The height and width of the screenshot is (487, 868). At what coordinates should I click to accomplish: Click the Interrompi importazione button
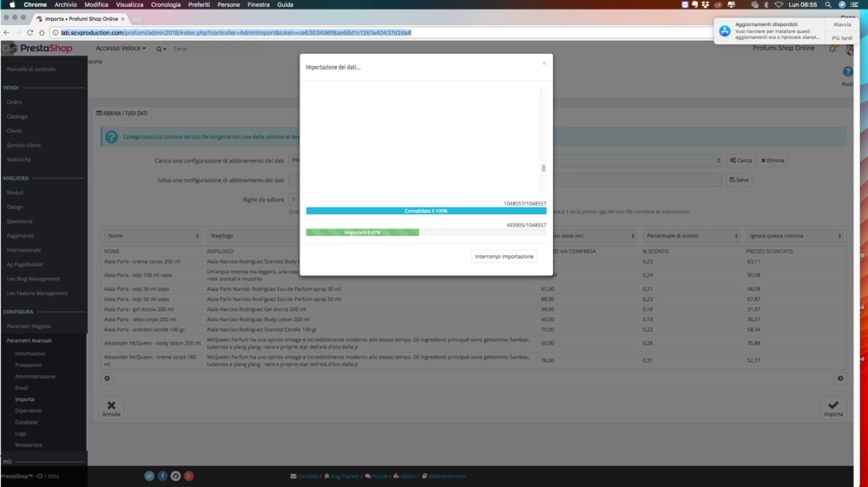point(503,256)
